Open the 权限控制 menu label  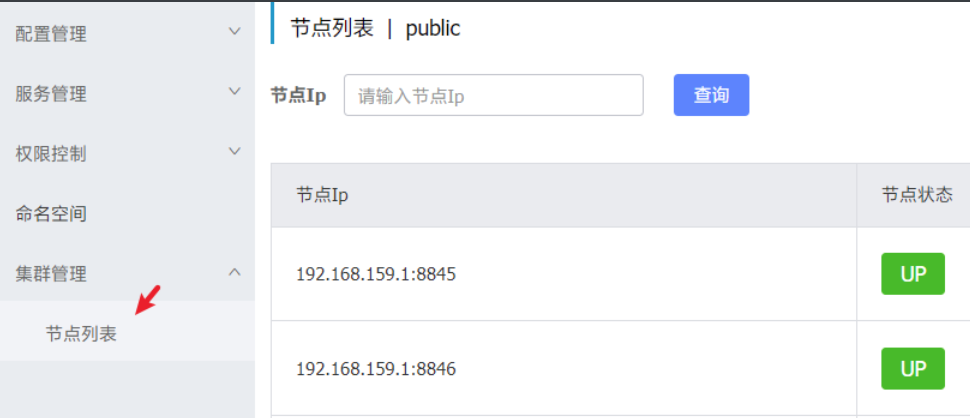(51, 154)
